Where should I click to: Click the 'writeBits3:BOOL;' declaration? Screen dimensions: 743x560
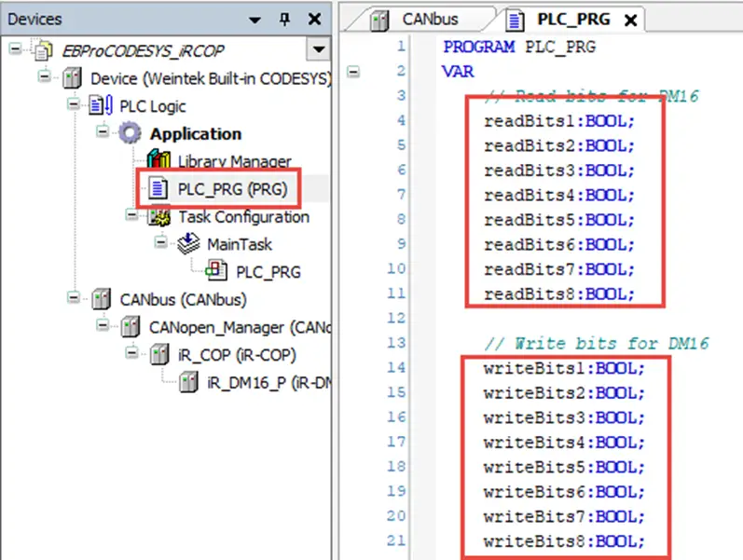pyautogui.click(x=564, y=417)
